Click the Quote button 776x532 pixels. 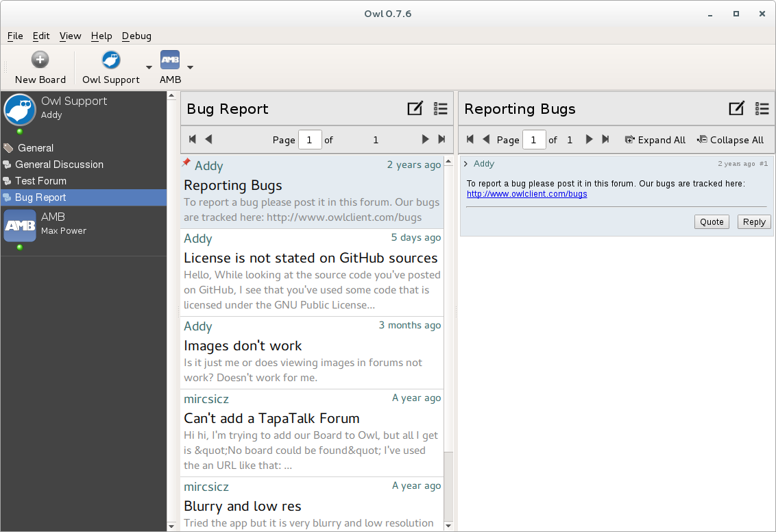(x=712, y=221)
